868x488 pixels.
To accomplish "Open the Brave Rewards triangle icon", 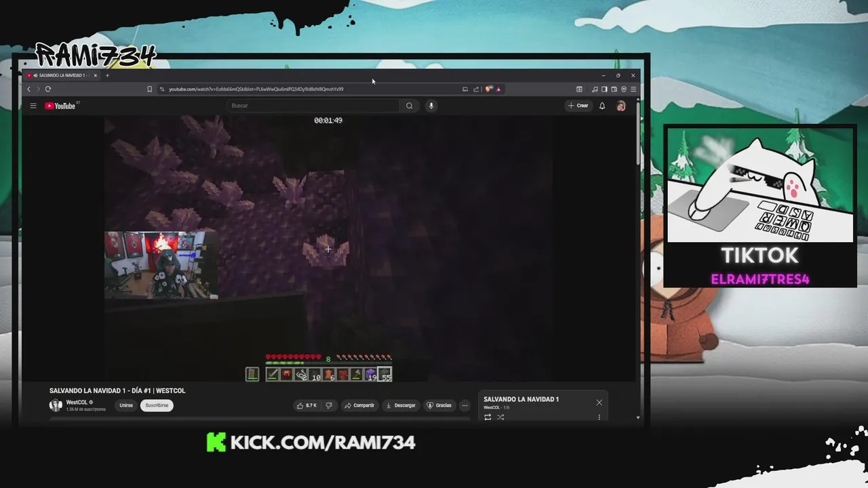I will tap(498, 89).
